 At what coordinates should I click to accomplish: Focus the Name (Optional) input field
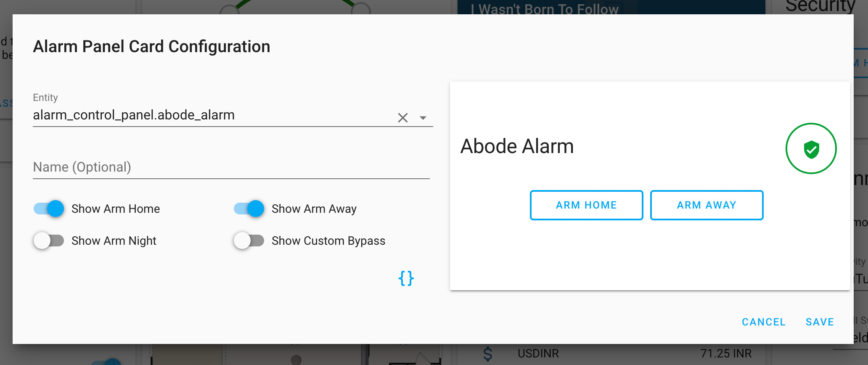tap(230, 167)
